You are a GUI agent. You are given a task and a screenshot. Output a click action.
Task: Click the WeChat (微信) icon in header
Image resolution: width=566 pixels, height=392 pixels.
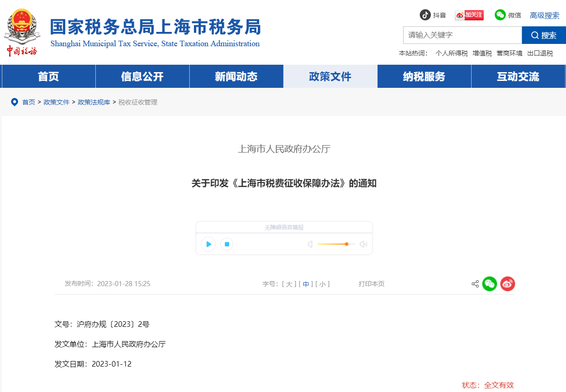500,15
